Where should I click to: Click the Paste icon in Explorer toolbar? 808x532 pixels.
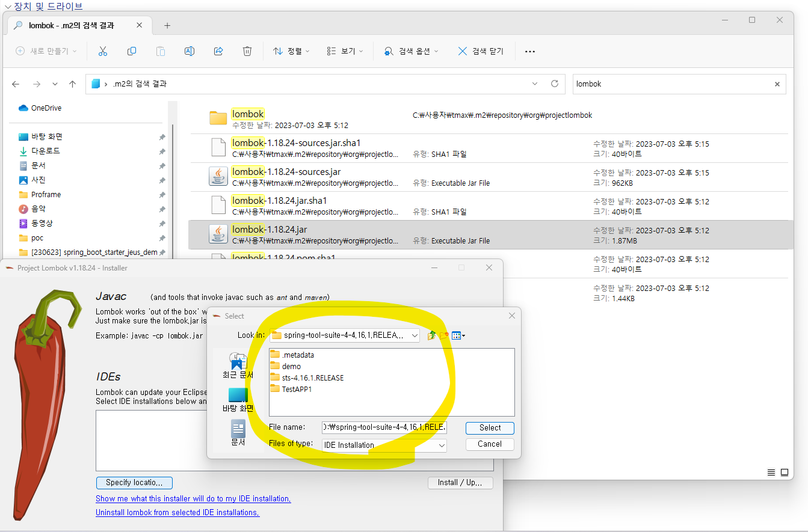pos(161,52)
